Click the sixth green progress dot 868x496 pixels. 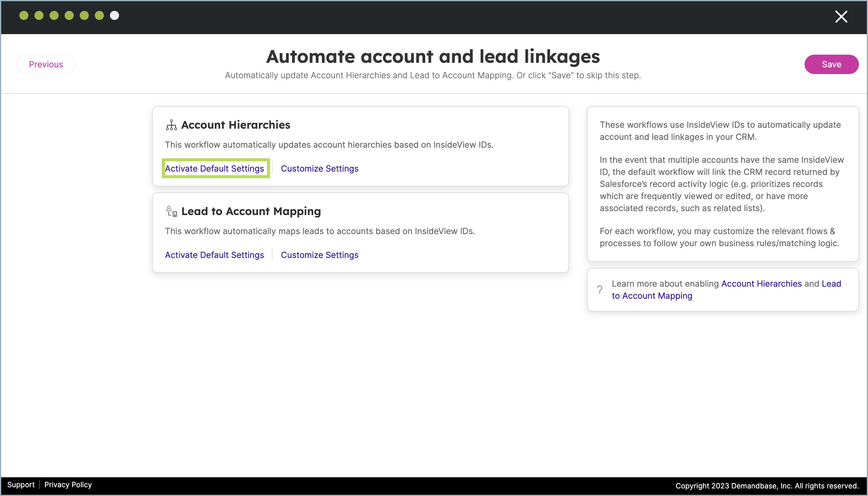tap(99, 15)
